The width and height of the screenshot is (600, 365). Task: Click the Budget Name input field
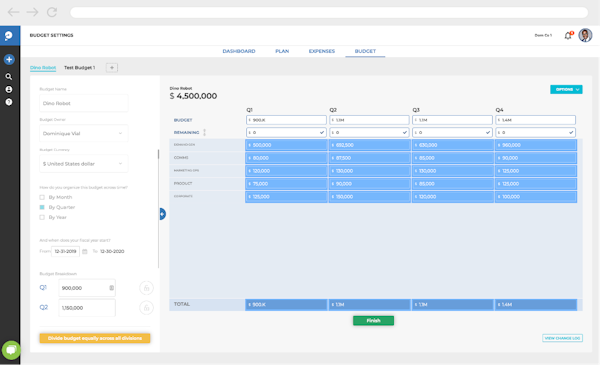[x=83, y=103]
